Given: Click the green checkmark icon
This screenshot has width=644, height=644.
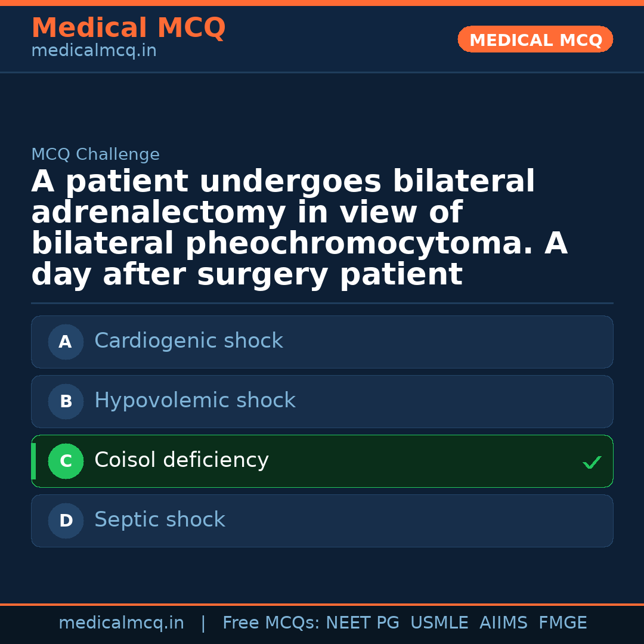Looking at the screenshot, I should [x=592, y=462].
